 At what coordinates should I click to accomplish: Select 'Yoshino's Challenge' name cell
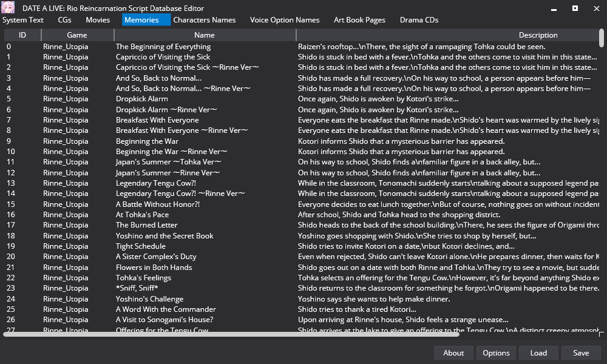coord(149,298)
